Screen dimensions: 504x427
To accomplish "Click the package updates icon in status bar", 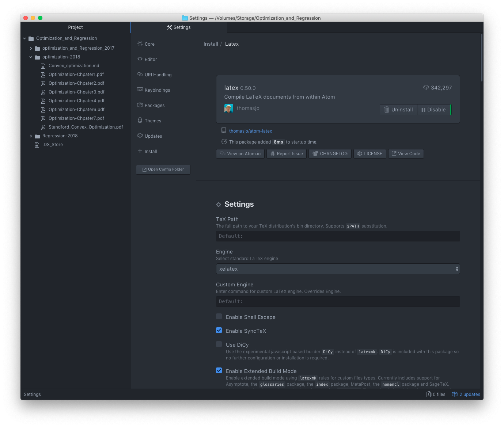I will pyautogui.click(x=455, y=394).
